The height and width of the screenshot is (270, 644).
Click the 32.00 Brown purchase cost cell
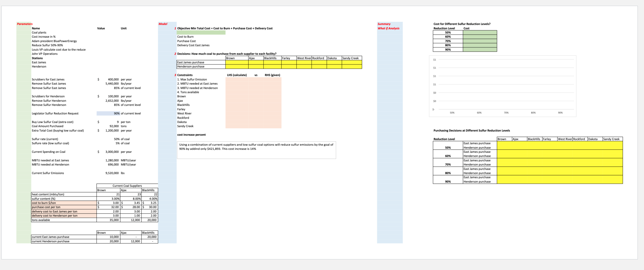tap(108, 207)
